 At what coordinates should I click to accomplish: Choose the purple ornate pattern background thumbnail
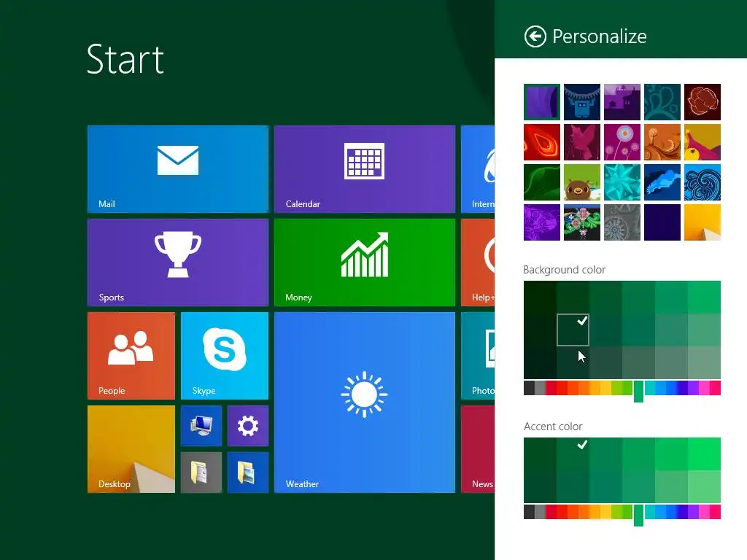click(x=542, y=222)
